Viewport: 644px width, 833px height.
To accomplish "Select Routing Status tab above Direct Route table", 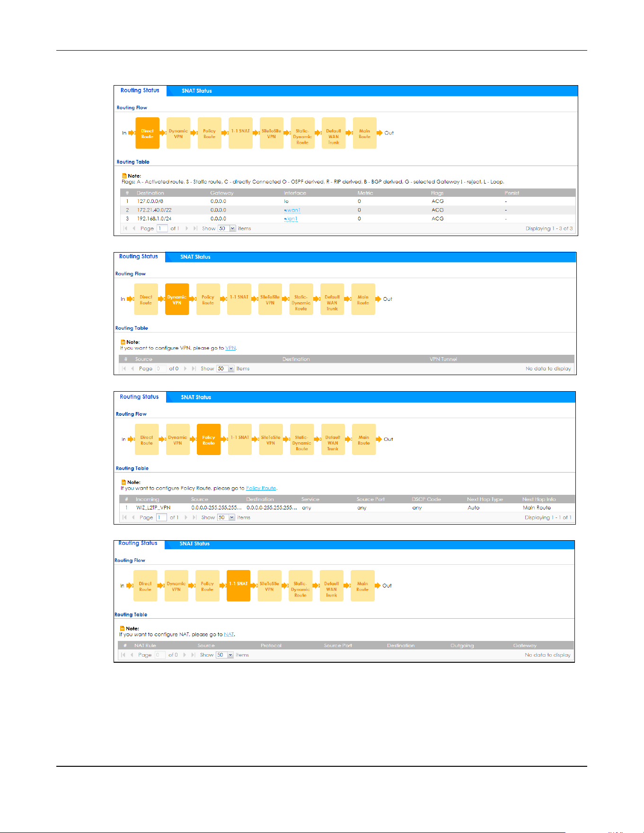I will [140, 90].
